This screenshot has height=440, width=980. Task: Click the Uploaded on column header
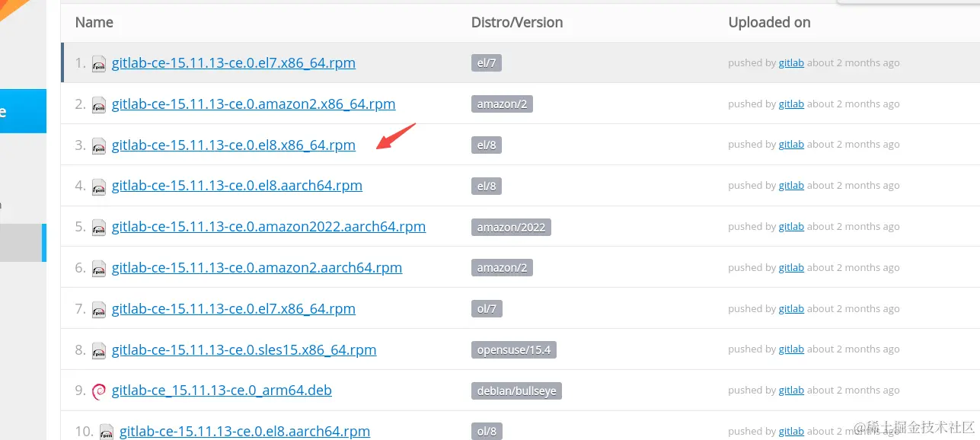(769, 23)
